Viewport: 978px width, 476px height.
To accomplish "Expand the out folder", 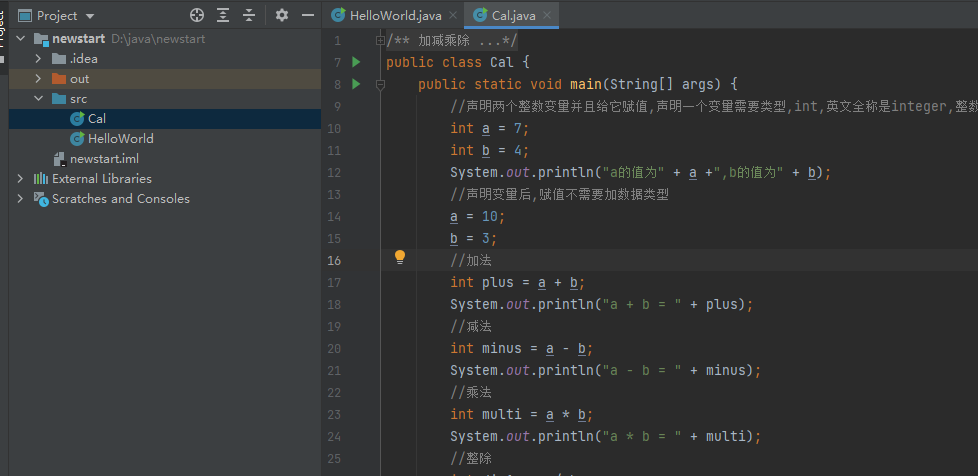I will pyautogui.click(x=38, y=79).
